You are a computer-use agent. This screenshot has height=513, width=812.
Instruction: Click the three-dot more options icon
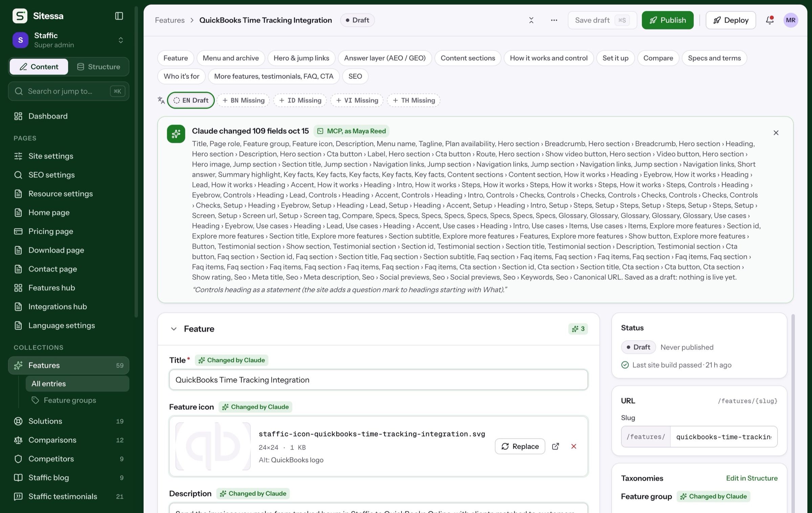(554, 20)
